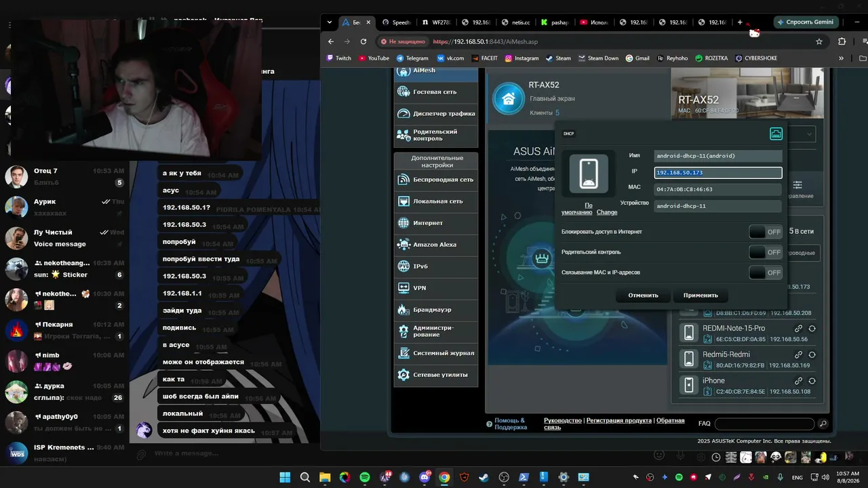Click the device name (Имя) field
Viewport: 868px width, 488px height.
point(718,156)
